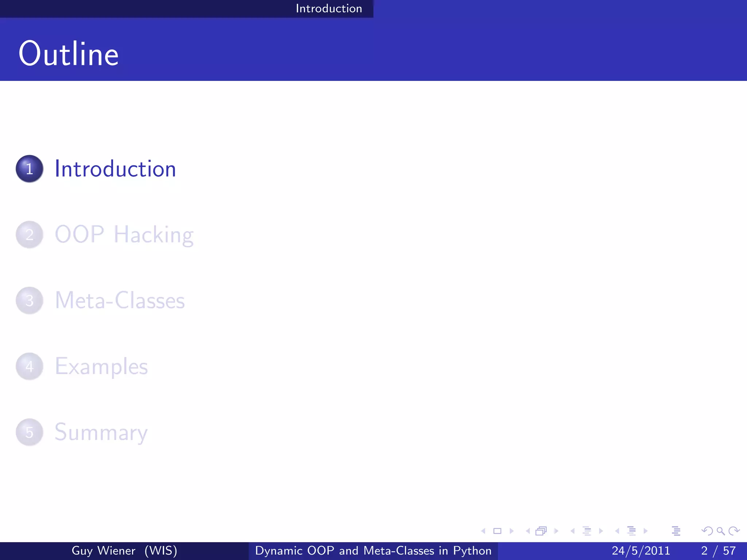Click the Outline frame title
This screenshot has height=560, width=747.
pos(69,54)
